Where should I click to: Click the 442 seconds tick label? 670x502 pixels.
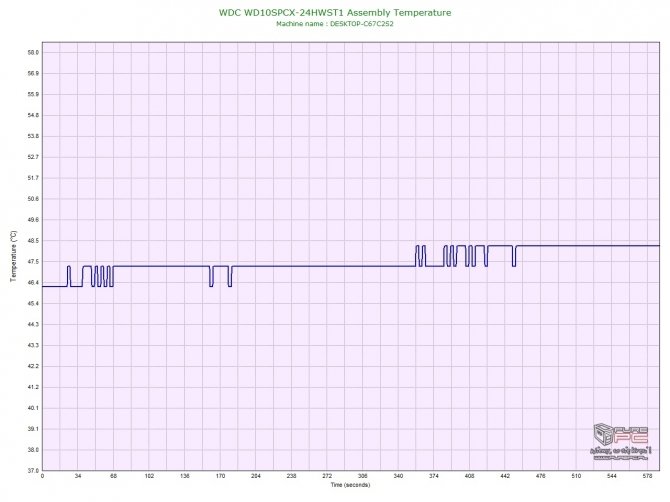point(505,476)
